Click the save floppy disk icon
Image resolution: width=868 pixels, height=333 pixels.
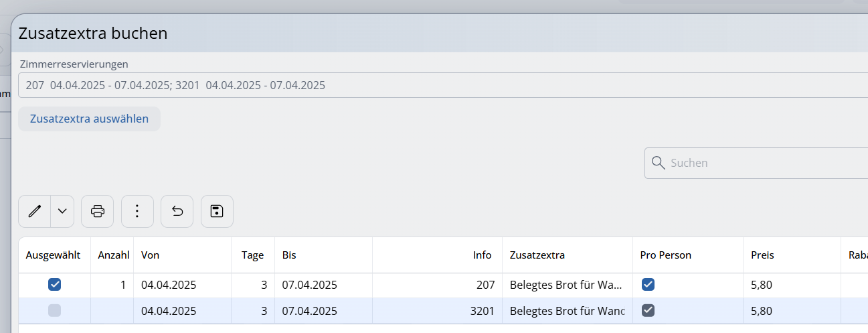pos(217,211)
